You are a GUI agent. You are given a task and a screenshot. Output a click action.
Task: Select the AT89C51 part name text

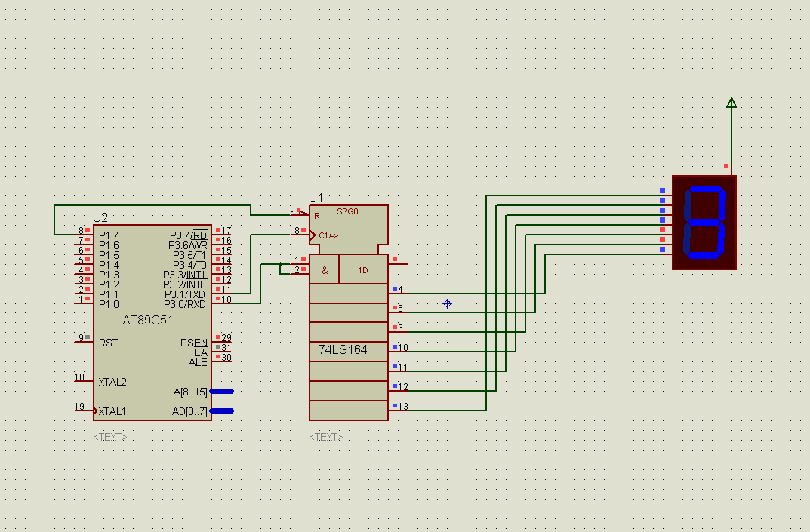[148, 320]
